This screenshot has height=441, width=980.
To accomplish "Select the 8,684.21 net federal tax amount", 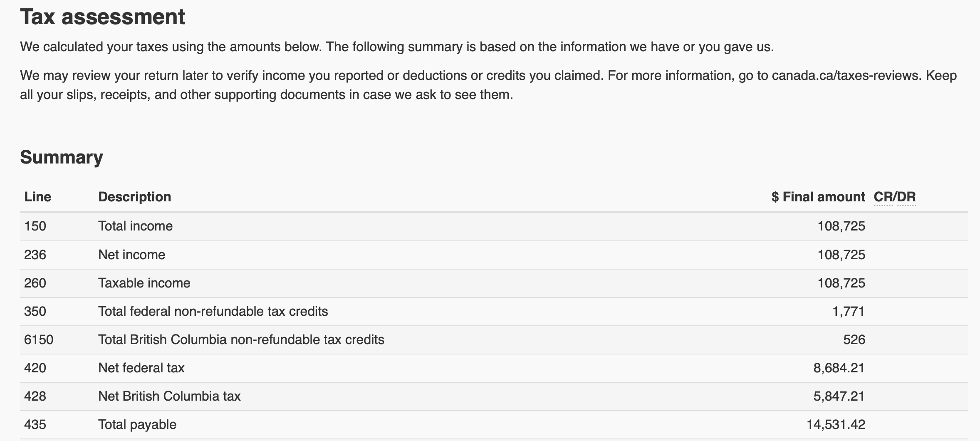I will point(839,368).
